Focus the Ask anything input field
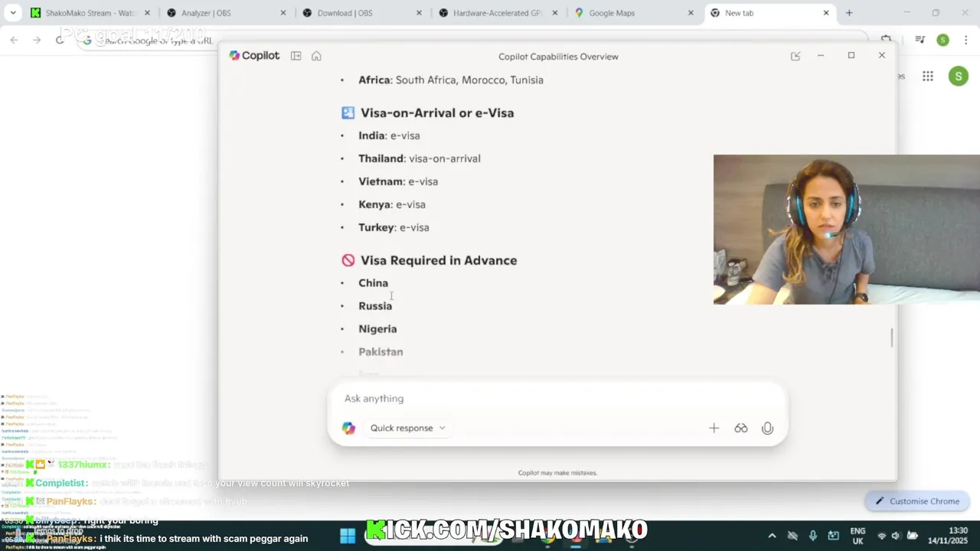The image size is (980, 551). [x=557, y=399]
